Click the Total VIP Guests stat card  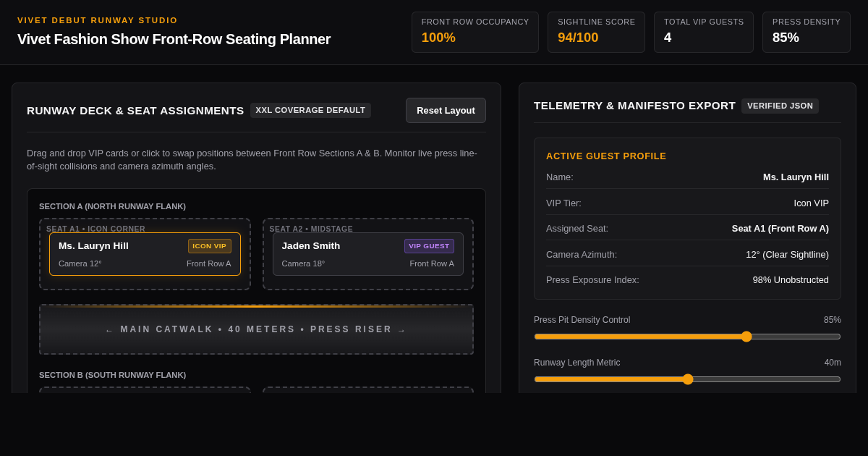pos(704,32)
